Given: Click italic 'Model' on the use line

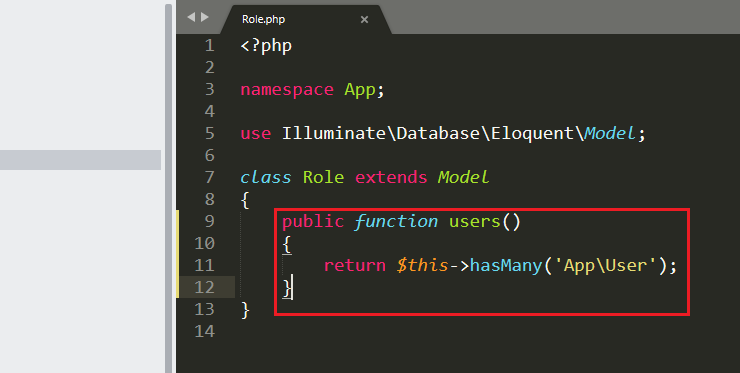Looking at the screenshot, I should coord(610,134).
